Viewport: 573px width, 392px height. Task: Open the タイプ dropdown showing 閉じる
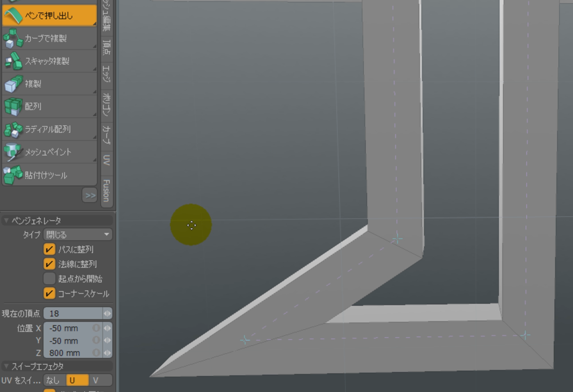[x=78, y=235]
